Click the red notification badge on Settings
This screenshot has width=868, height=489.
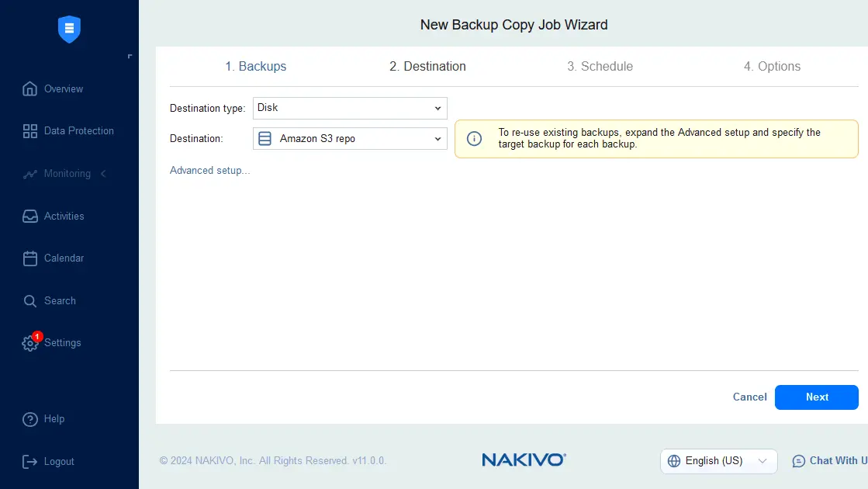[37, 336]
